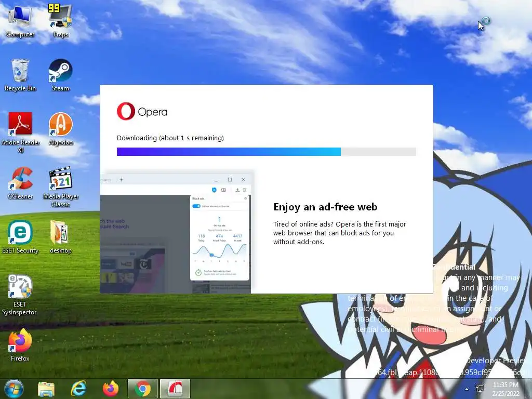Click the 'Enjoy an ad-free web' heading
The height and width of the screenshot is (399, 532).
click(325, 207)
